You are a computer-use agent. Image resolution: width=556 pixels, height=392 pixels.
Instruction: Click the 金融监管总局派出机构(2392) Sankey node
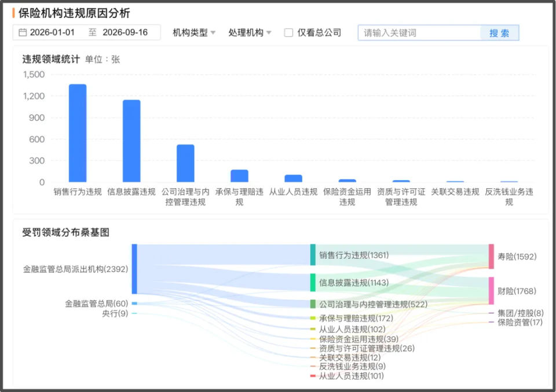(x=134, y=269)
